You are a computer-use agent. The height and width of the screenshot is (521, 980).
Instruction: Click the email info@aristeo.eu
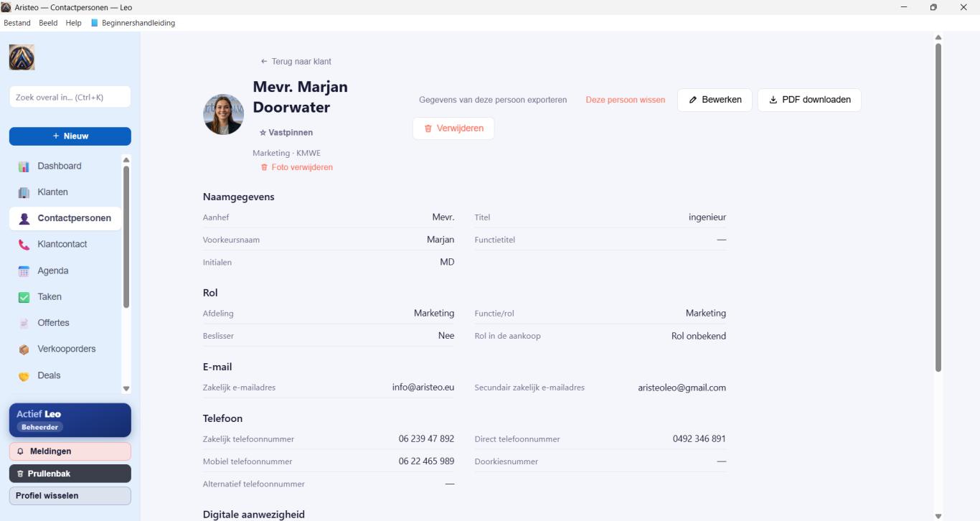click(x=423, y=388)
